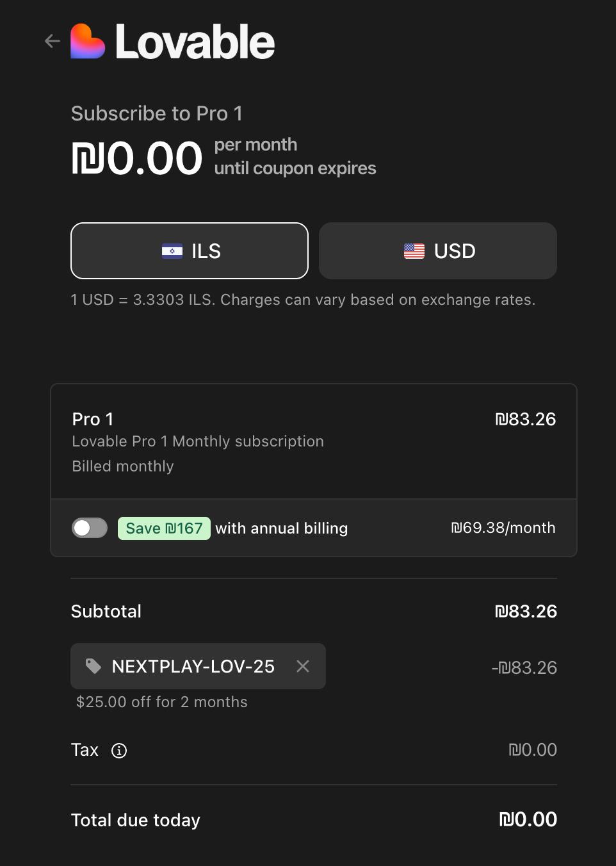Click the ₪69.38/month annual price
Viewport: 616px width, 866px height.
click(x=503, y=528)
